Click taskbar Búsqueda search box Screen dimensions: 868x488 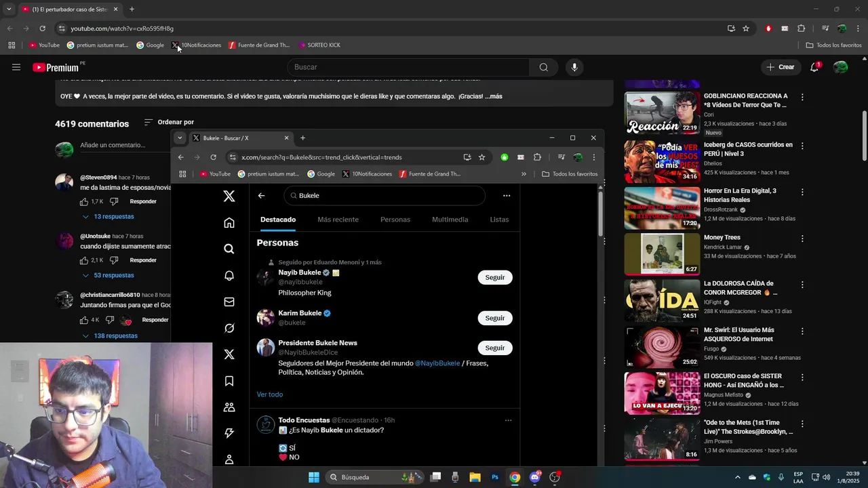375,477
